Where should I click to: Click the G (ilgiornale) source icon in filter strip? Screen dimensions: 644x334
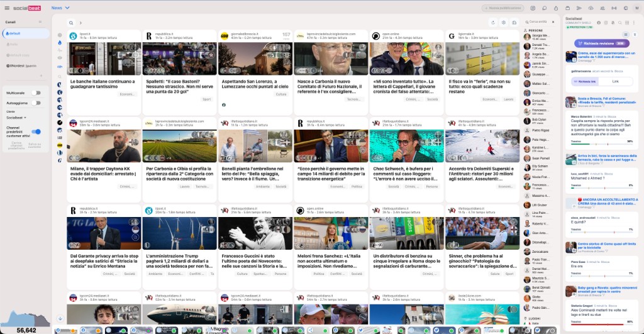coord(60,160)
